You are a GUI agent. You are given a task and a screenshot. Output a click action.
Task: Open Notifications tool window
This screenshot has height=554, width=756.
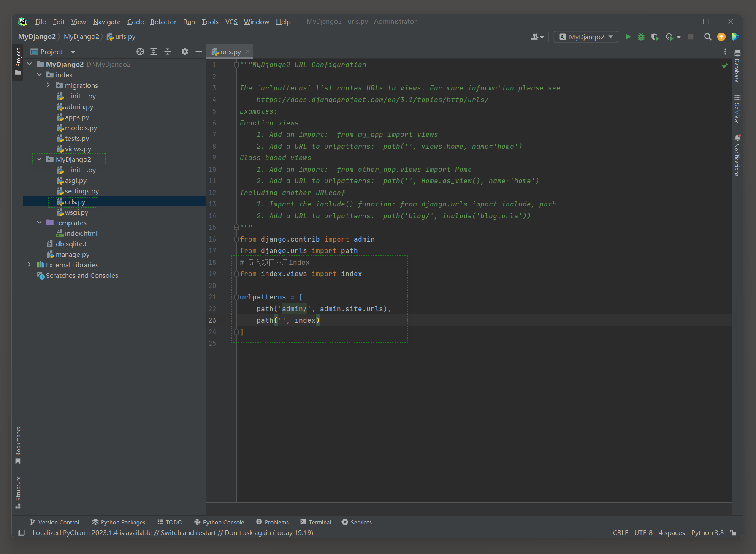tap(737, 155)
